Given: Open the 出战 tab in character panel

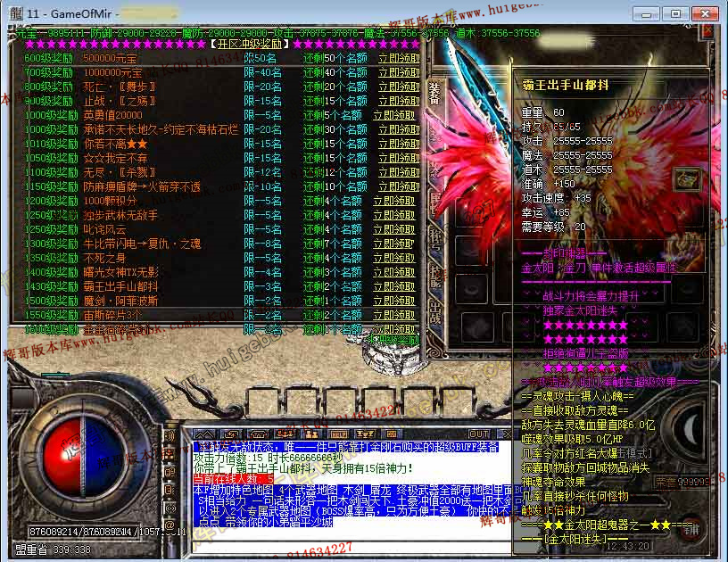Looking at the screenshot, I should click(x=434, y=315).
